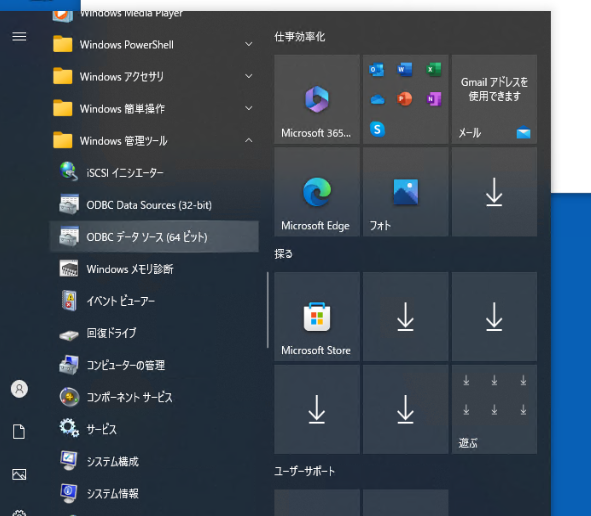Screen dimensions: 591x516
Task: Expand the Windows 簡単操作 folder
Action: 154,109
